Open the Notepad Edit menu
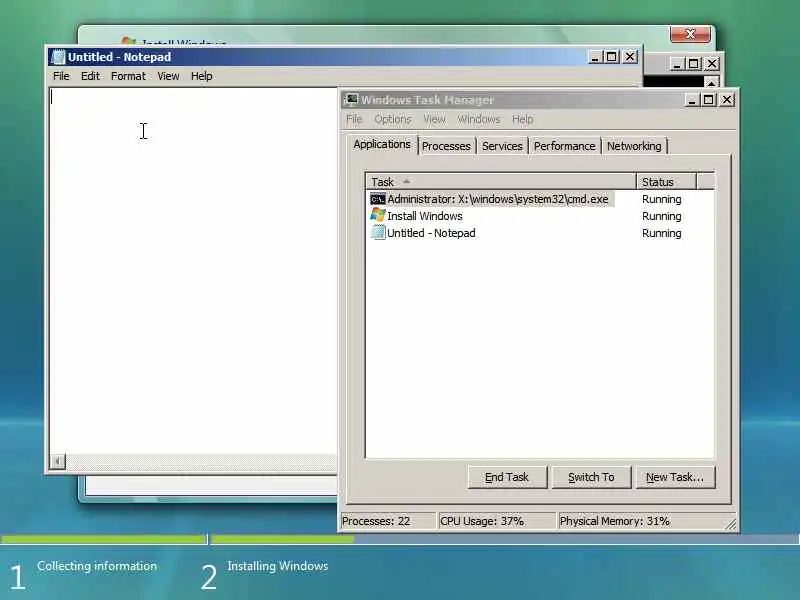Screen dimensions: 800x600 tap(90, 76)
